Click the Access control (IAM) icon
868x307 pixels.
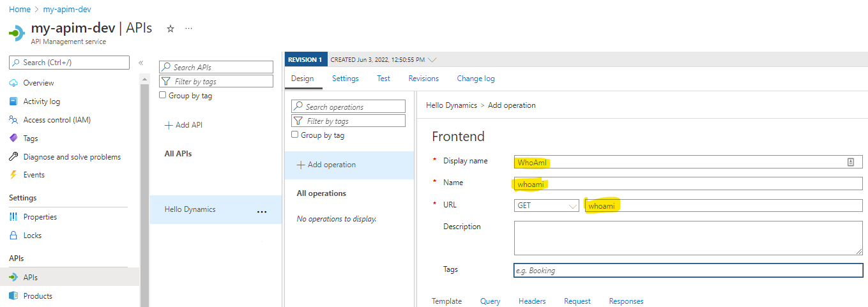click(13, 120)
